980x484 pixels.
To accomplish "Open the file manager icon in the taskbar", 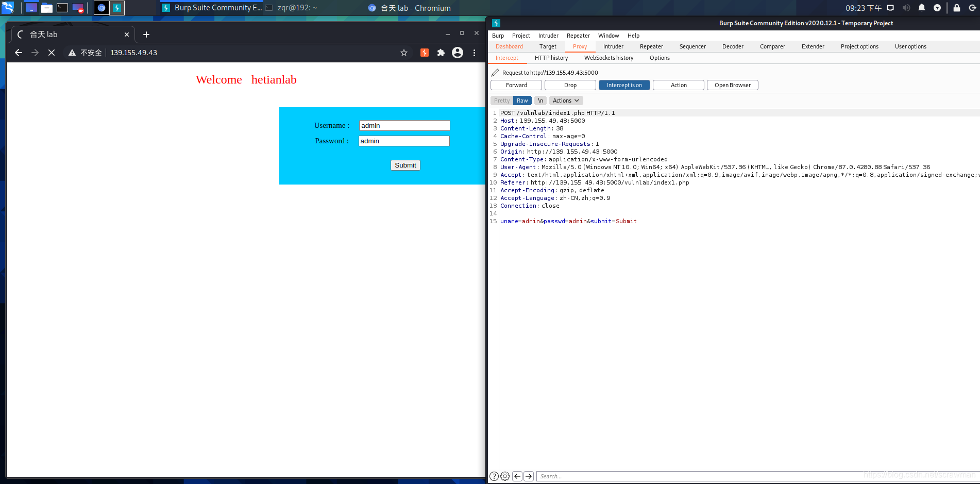I will [47, 8].
